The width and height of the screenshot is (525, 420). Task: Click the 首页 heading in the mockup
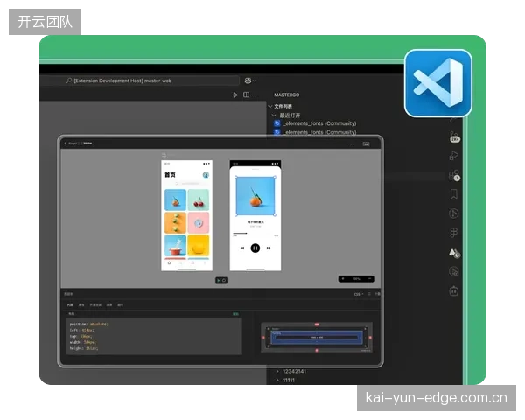(170, 175)
